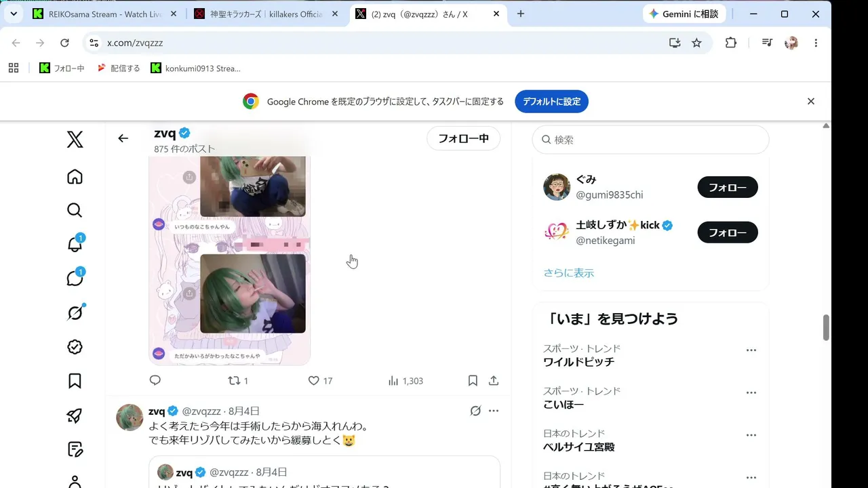868x488 pixels.
Task: Close the zvq X tab
Action: pos(495,14)
